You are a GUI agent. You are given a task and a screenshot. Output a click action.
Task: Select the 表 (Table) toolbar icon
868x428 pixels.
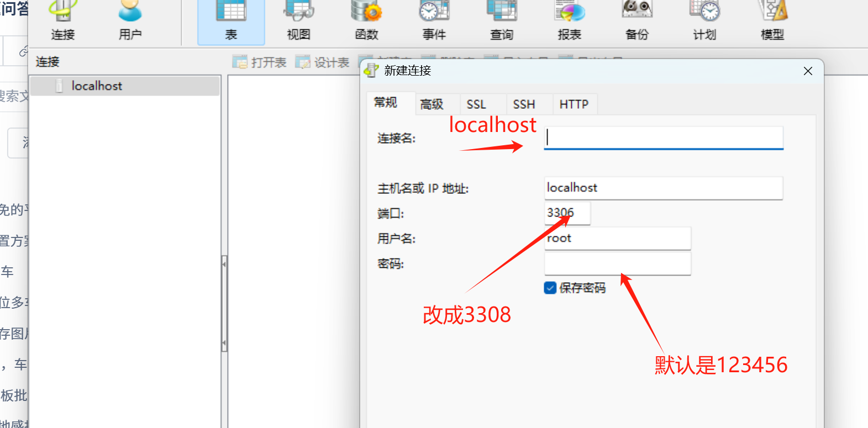[x=231, y=22]
